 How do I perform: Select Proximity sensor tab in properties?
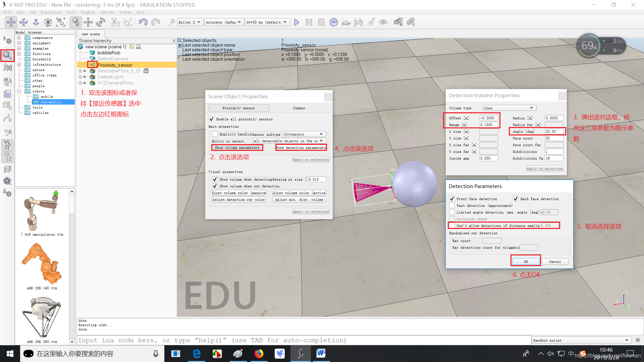pos(238,108)
